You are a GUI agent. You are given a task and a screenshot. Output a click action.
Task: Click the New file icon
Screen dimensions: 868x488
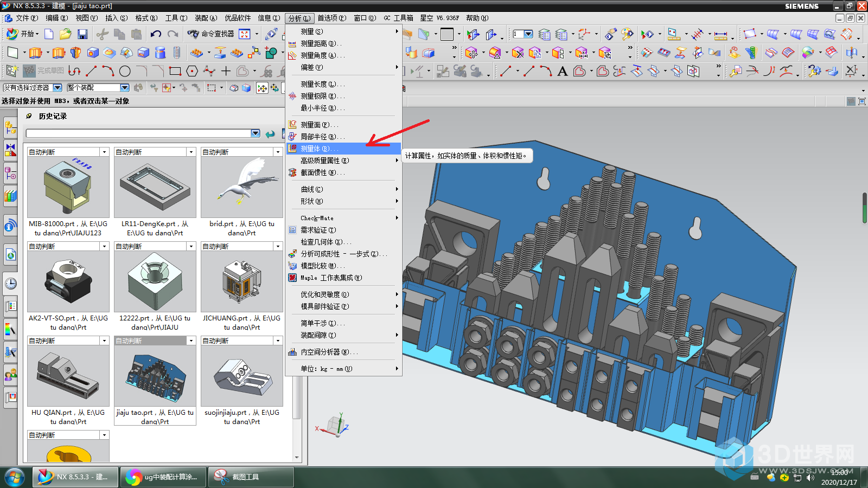pyautogui.click(x=49, y=34)
